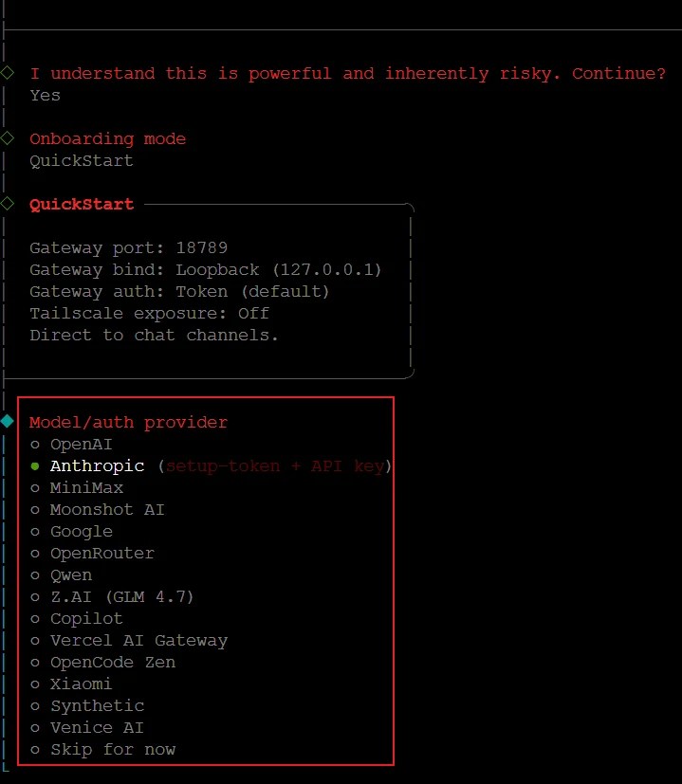Pick the Moonshot AI option

(106, 509)
